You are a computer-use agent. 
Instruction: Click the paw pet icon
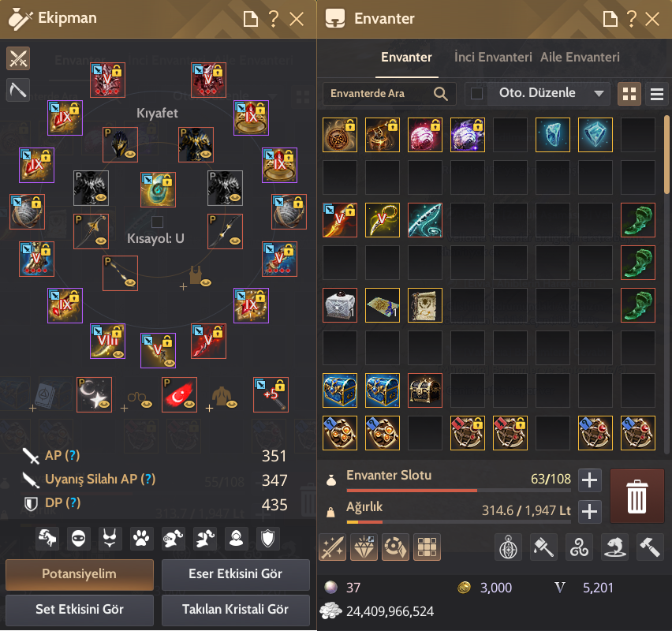pos(141,538)
